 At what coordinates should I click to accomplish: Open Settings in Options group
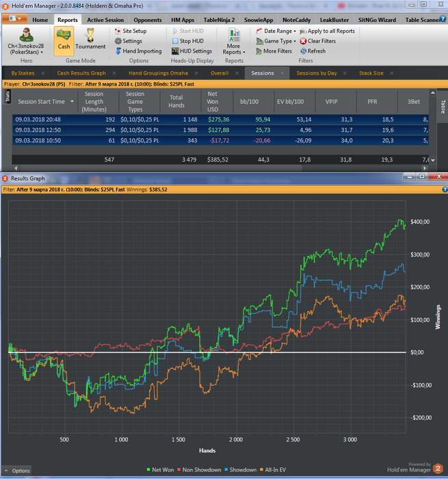click(129, 41)
